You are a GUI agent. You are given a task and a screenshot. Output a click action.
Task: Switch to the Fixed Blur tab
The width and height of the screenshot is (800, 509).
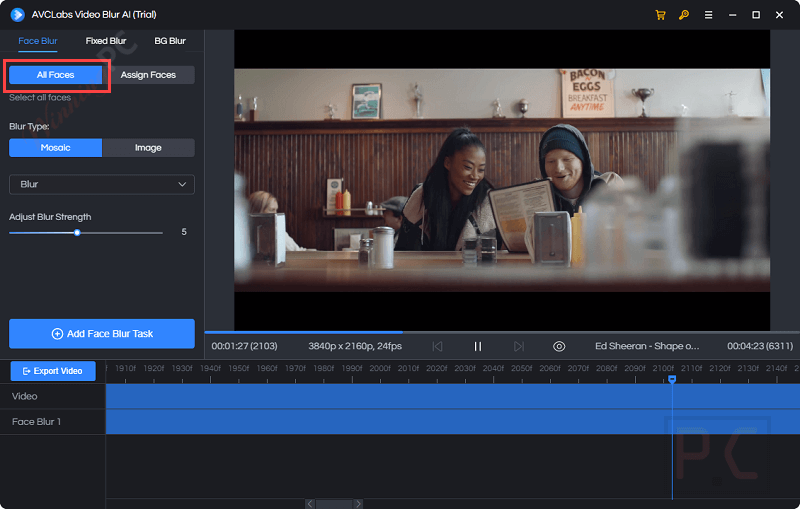(x=106, y=41)
